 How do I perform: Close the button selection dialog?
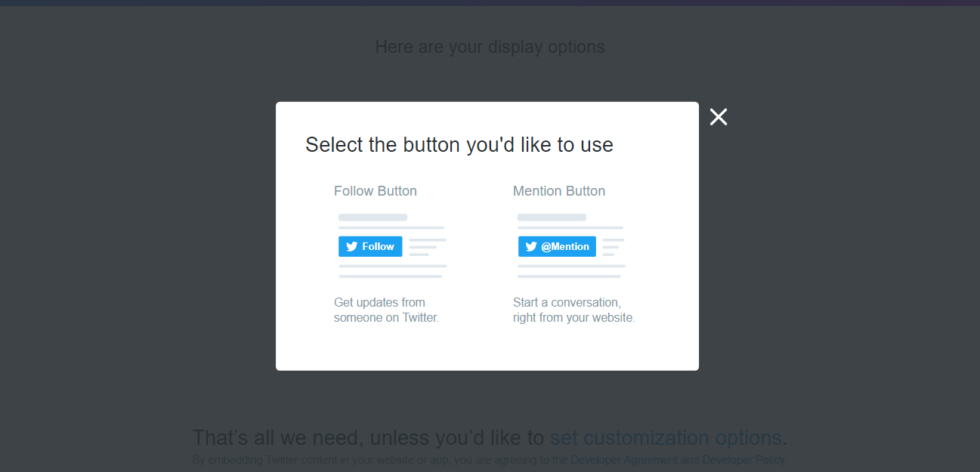pyautogui.click(x=719, y=117)
